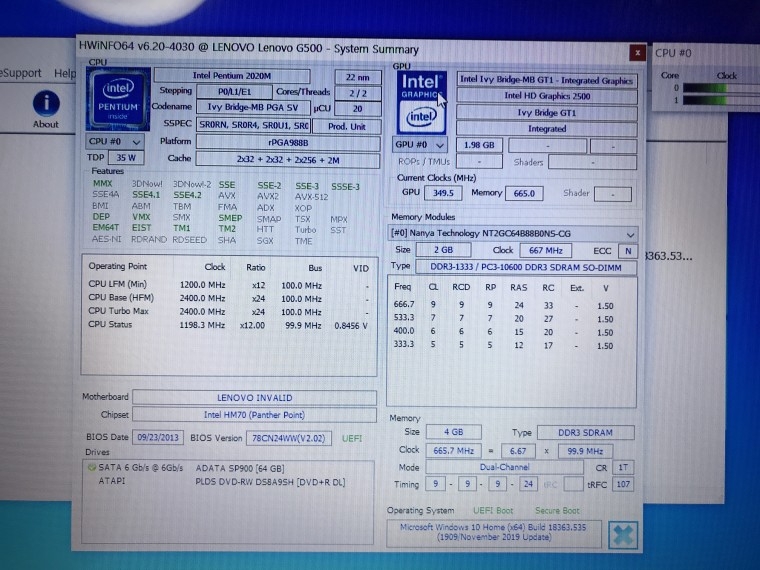Click the Prod. Unit field
The width and height of the screenshot is (760, 570).
click(347, 127)
